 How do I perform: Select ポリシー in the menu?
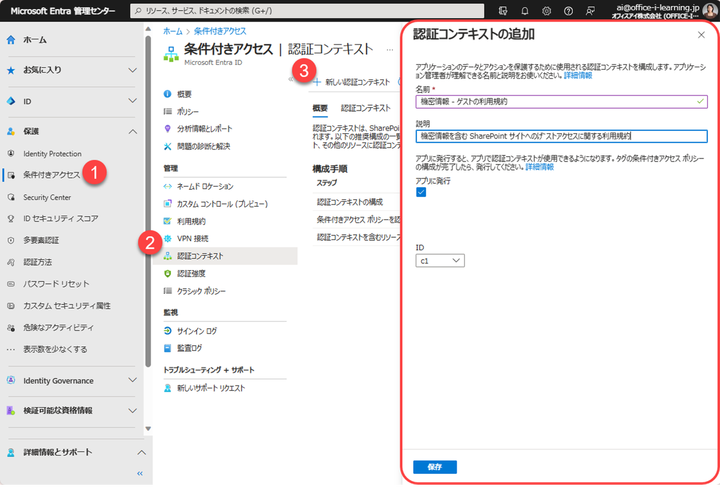[188, 112]
